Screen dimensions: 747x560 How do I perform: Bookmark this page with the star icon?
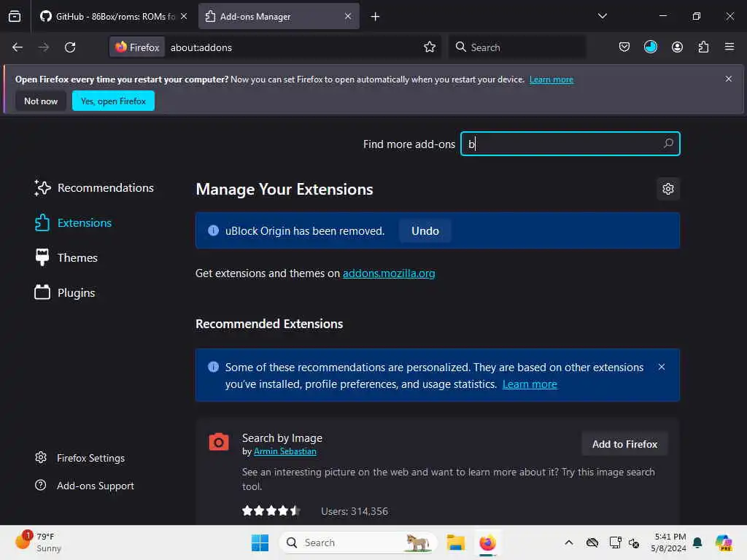(430, 47)
